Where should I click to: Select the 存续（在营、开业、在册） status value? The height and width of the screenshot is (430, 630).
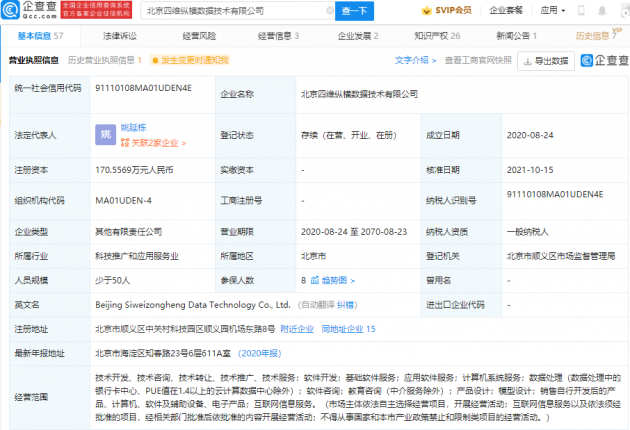[x=349, y=135]
